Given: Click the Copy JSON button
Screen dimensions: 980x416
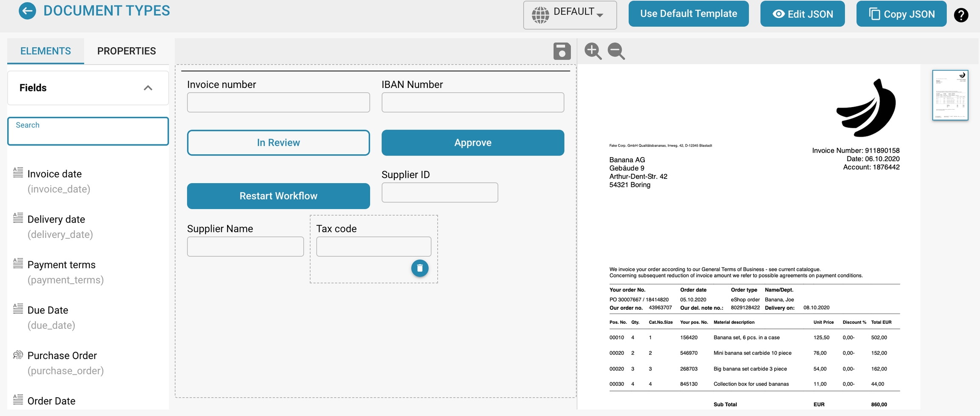Looking at the screenshot, I should click(901, 14).
